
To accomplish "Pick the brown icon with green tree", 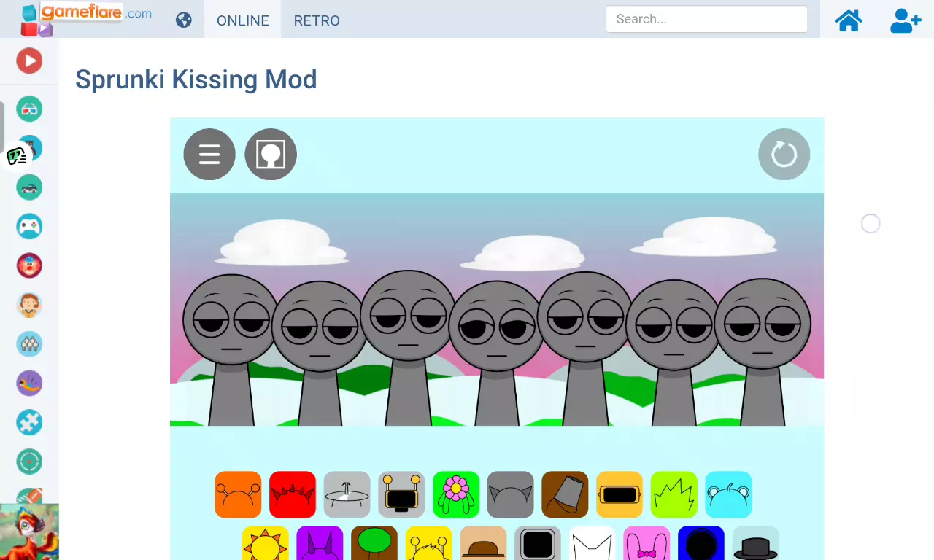I will (x=374, y=543).
